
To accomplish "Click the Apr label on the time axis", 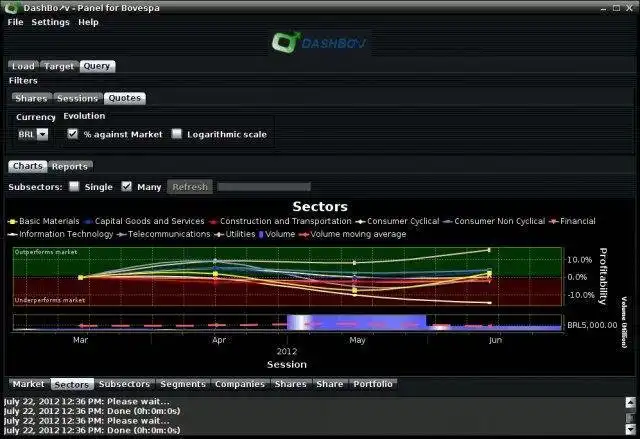I will [x=219, y=340].
